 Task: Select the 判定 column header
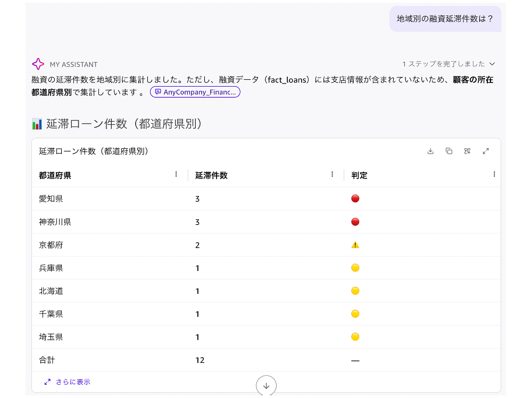[x=359, y=175]
